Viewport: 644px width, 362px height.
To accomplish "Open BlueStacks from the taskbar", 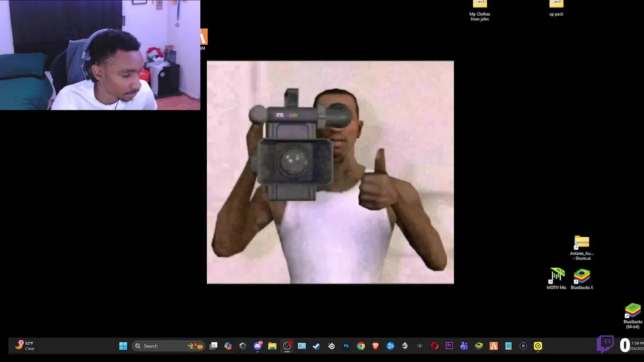I will 479,346.
